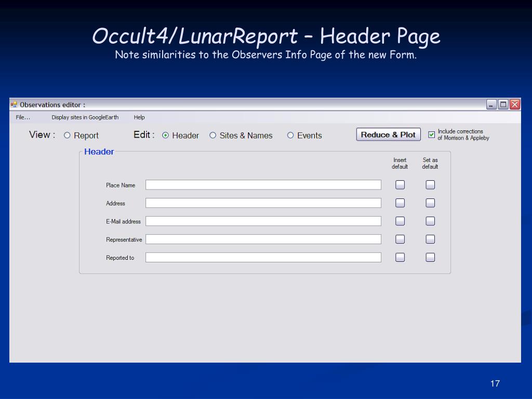532x399 pixels.
Task: Click the E-Mail address label
Action: [x=123, y=221]
